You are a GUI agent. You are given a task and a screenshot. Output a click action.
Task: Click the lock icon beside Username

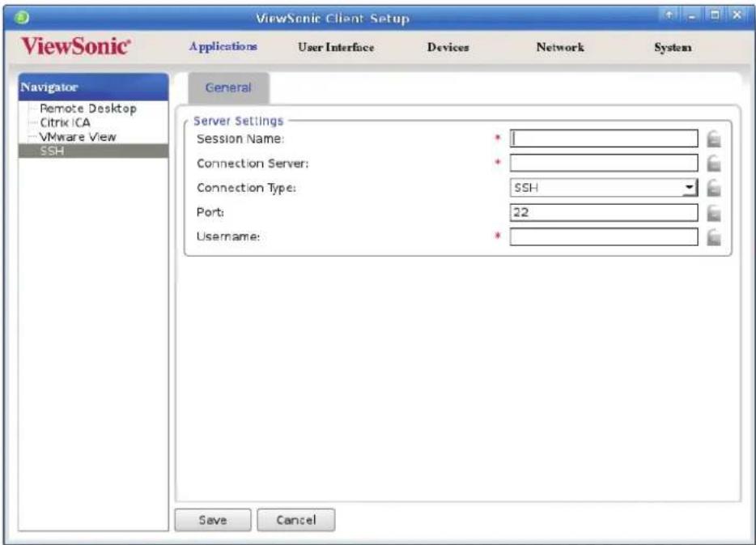click(714, 236)
